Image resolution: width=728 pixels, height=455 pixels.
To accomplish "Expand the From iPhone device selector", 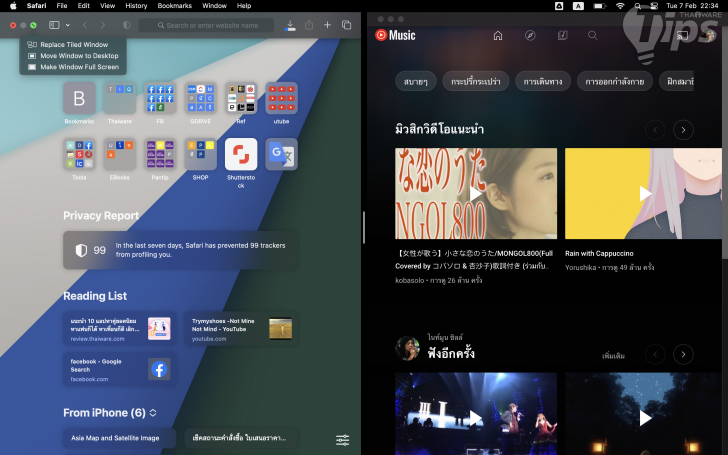I will click(x=153, y=413).
